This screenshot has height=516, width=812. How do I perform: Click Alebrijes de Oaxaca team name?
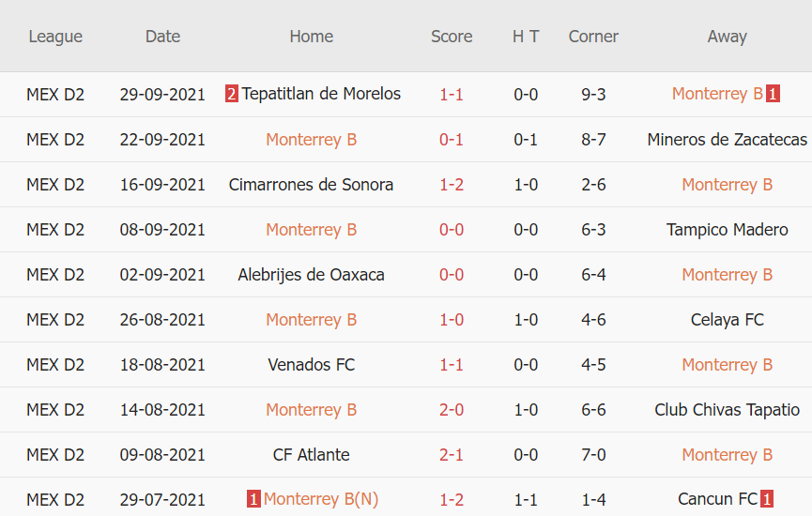point(311,275)
